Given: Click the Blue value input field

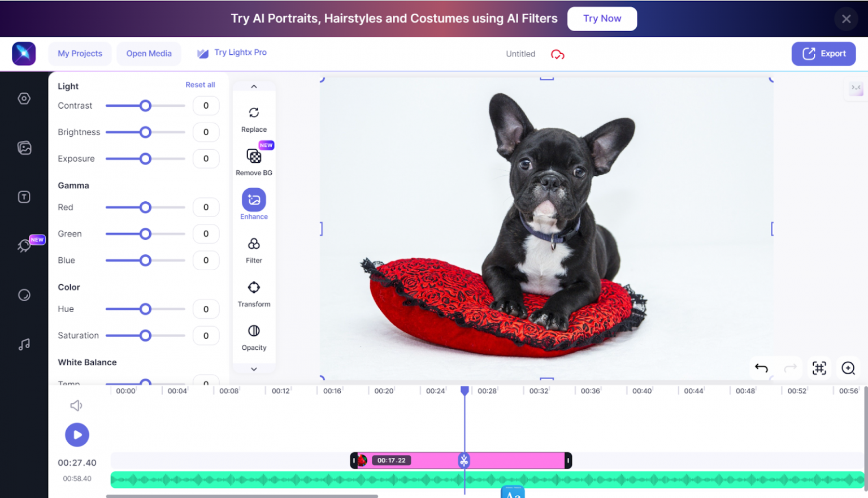Looking at the screenshot, I should click(206, 261).
